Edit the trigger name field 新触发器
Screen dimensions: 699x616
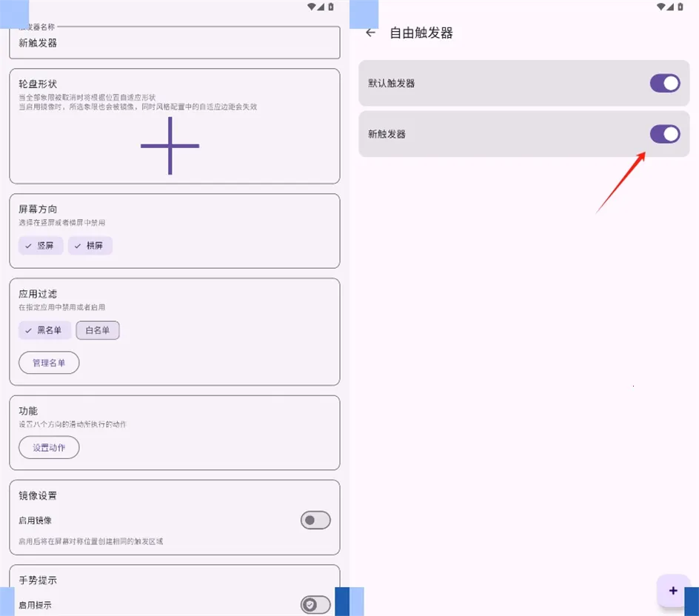[x=175, y=42]
